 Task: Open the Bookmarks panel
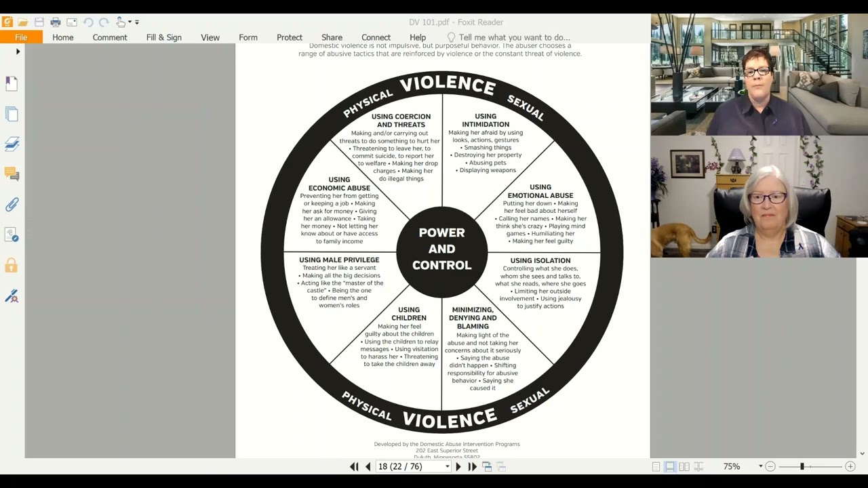(12, 83)
